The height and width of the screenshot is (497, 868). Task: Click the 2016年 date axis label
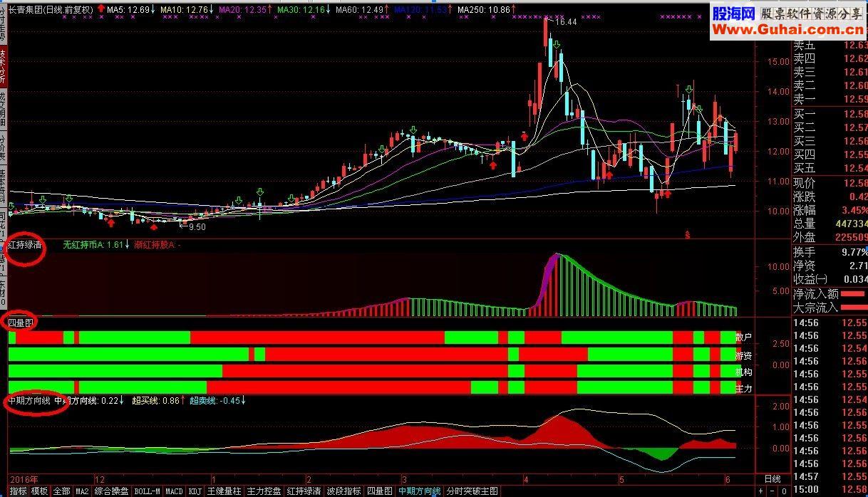click(x=24, y=478)
